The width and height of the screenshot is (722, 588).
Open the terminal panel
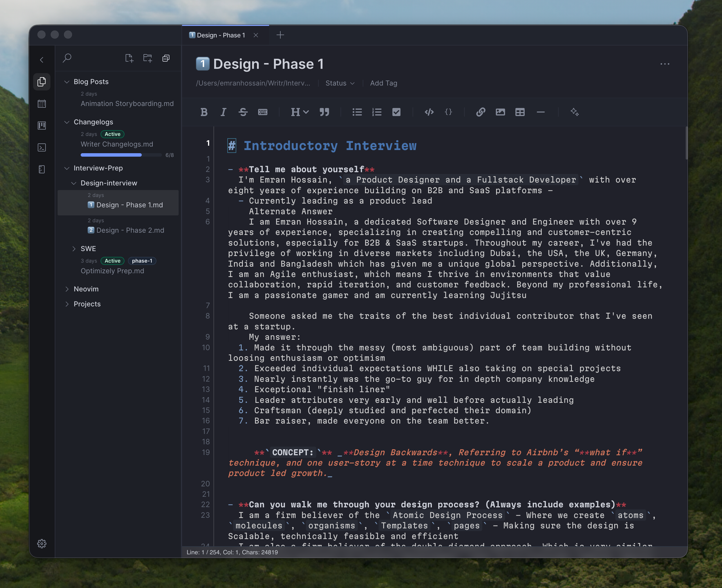(x=42, y=148)
